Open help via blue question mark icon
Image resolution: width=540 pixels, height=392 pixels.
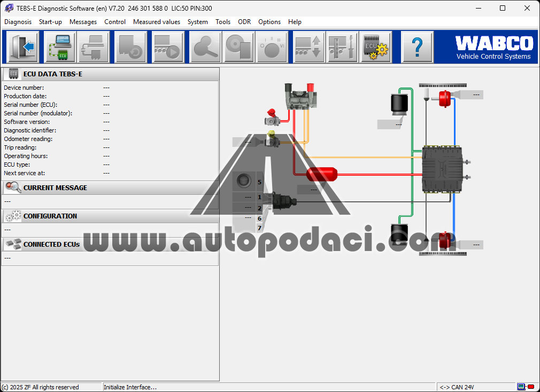pyautogui.click(x=417, y=47)
